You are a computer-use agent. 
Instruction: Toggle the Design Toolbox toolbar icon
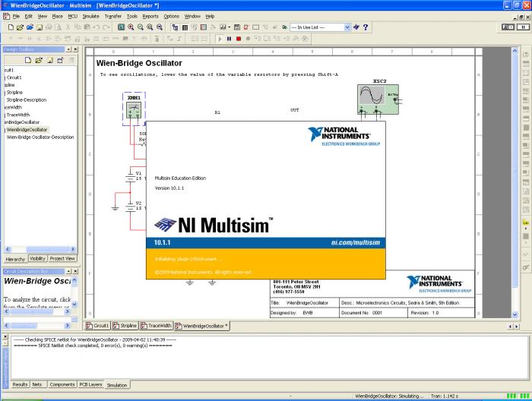tap(175, 27)
